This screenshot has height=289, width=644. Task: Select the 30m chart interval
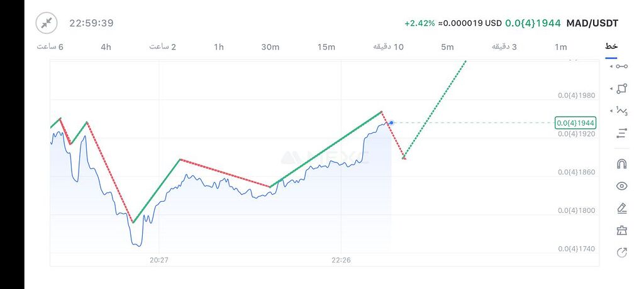(270, 47)
